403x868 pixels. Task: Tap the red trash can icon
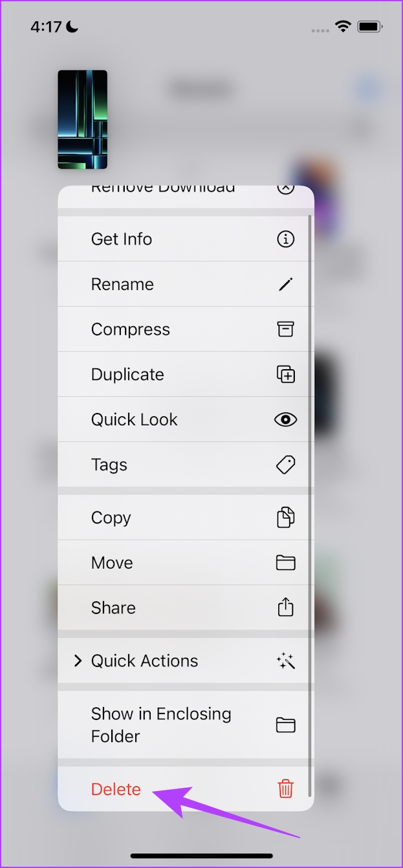[285, 789]
